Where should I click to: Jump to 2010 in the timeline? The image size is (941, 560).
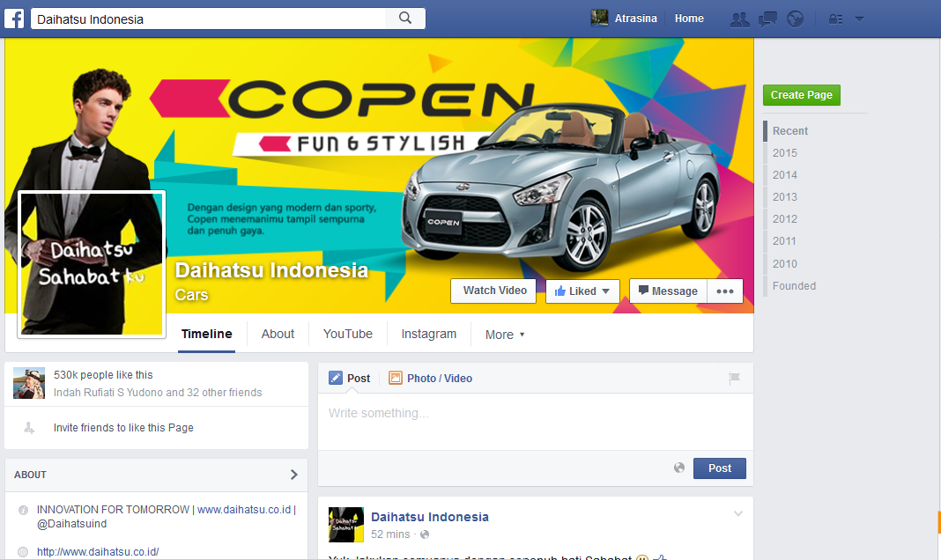tap(785, 264)
